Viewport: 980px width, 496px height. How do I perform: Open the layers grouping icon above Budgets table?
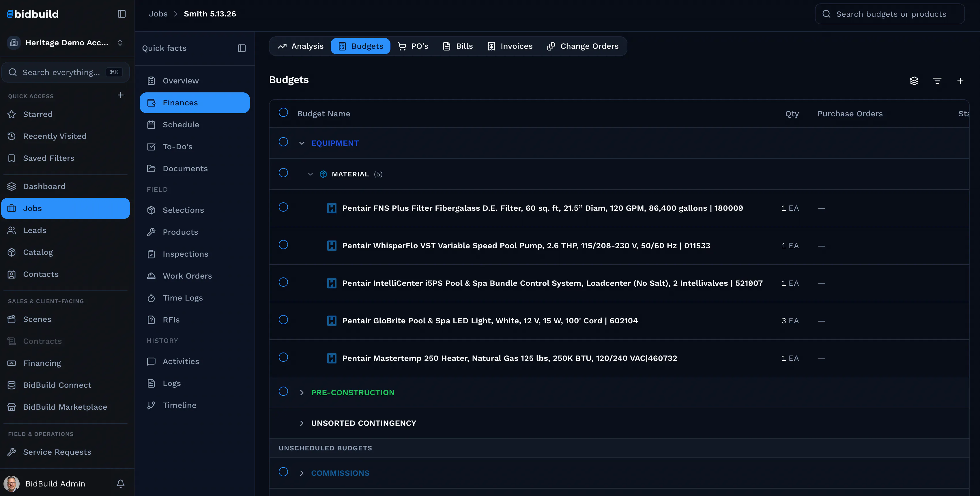[x=914, y=81]
